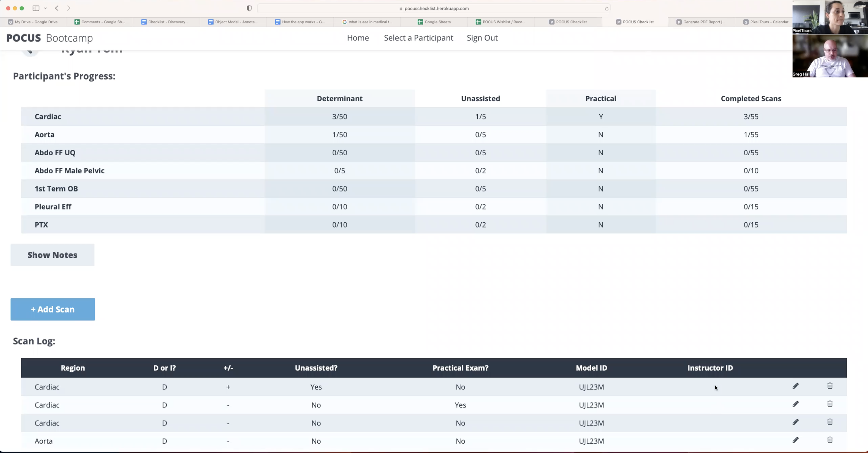The image size is (868, 453).
Task: Click pencil icon on Aorta scan row
Action: (795, 440)
